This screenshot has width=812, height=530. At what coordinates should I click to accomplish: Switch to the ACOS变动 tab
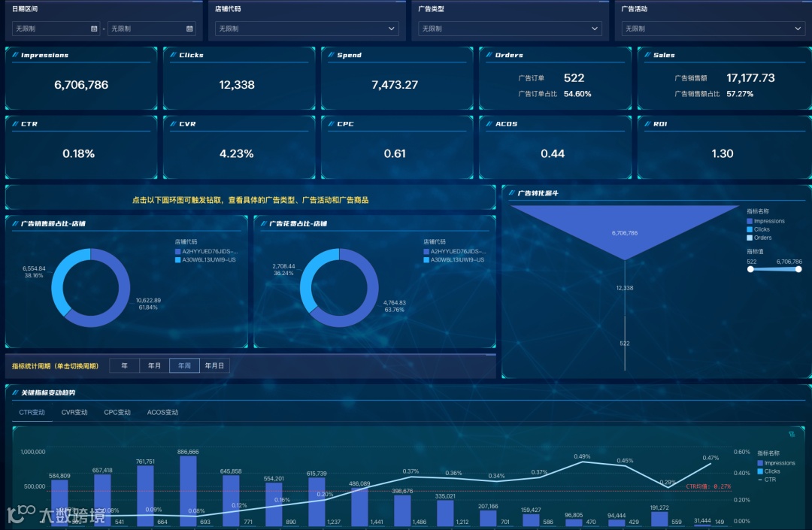tap(162, 413)
